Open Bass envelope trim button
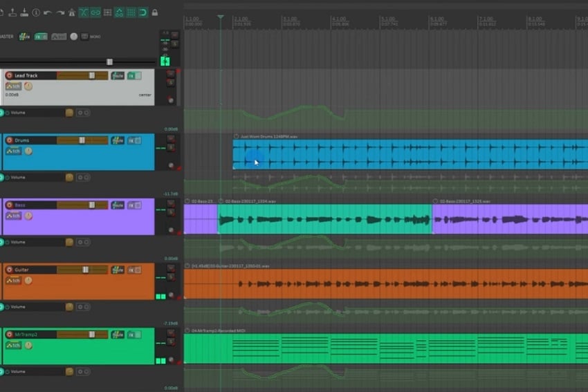Viewport: 588px width, 392px height. tap(14, 216)
